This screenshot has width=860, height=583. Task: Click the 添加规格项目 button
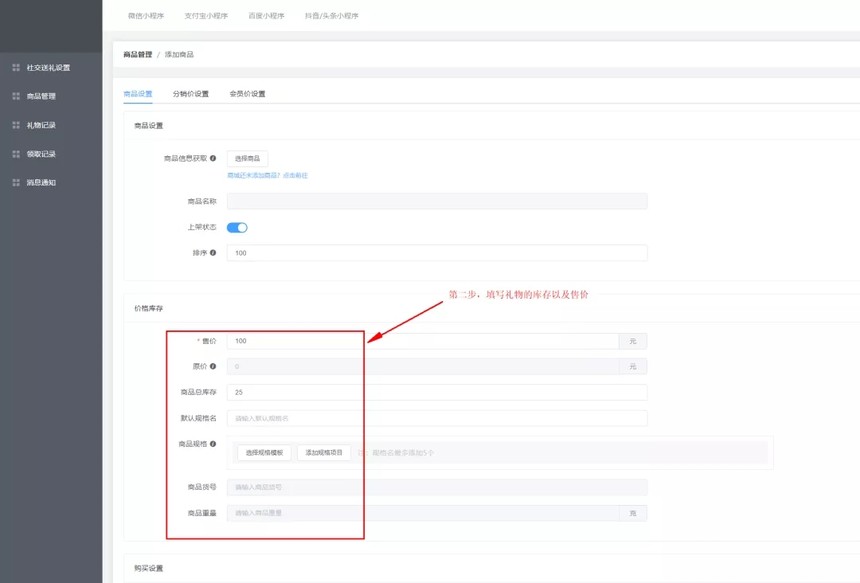(x=324, y=453)
